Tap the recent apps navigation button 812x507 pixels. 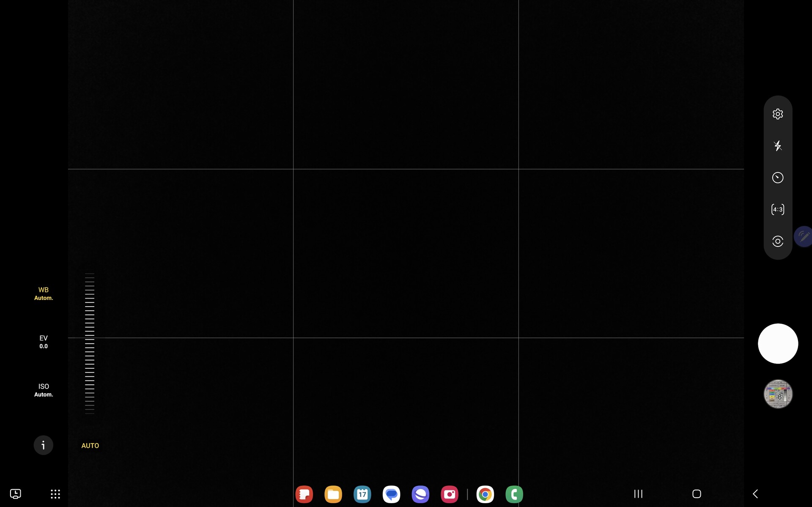638,493
